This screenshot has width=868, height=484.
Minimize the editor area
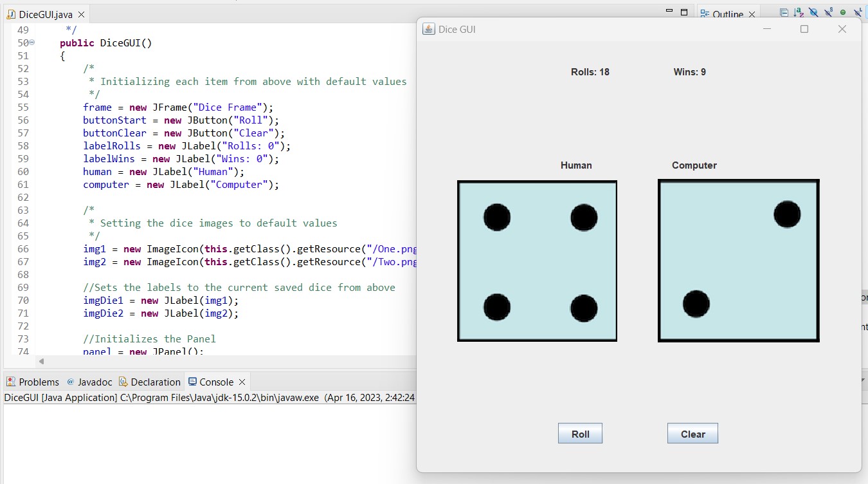669,12
